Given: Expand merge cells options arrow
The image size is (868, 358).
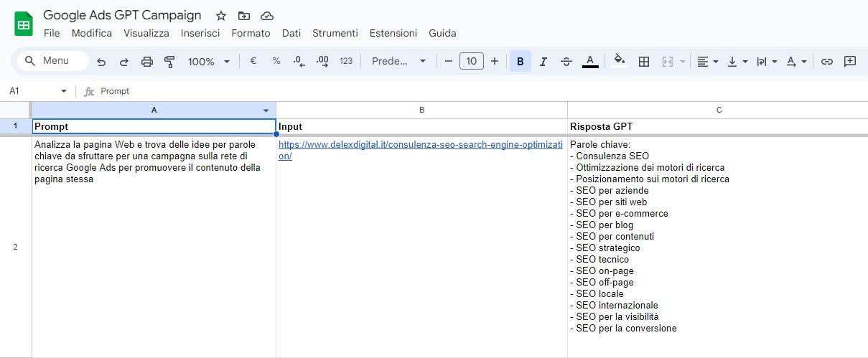Looking at the screenshot, I should (x=682, y=62).
